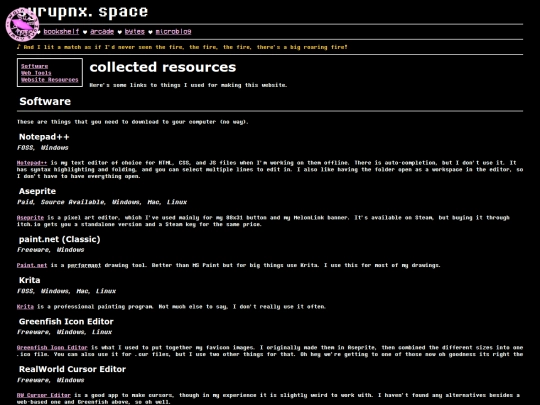Click the underlined word performant
The image size is (540, 405).
pyautogui.click(x=84, y=265)
